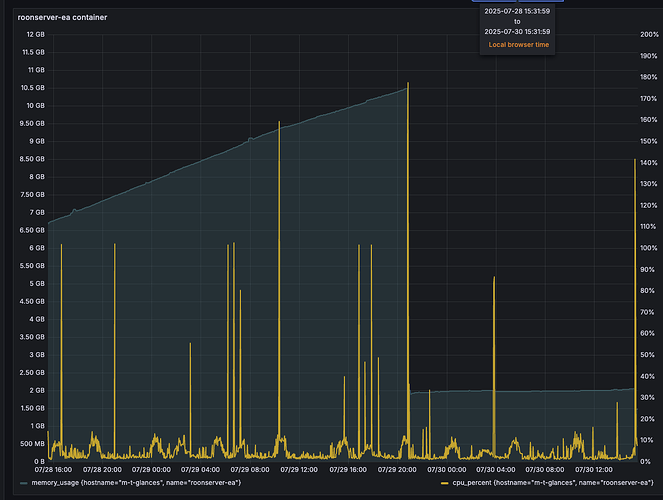
Task: Click the cpu_percent yellow legend color swatch
Action: point(445,483)
